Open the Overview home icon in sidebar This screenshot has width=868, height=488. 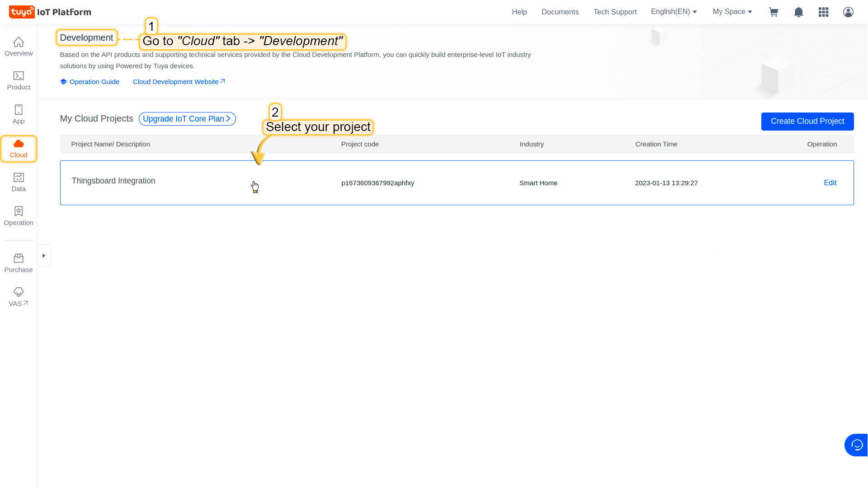click(x=19, y=47)
